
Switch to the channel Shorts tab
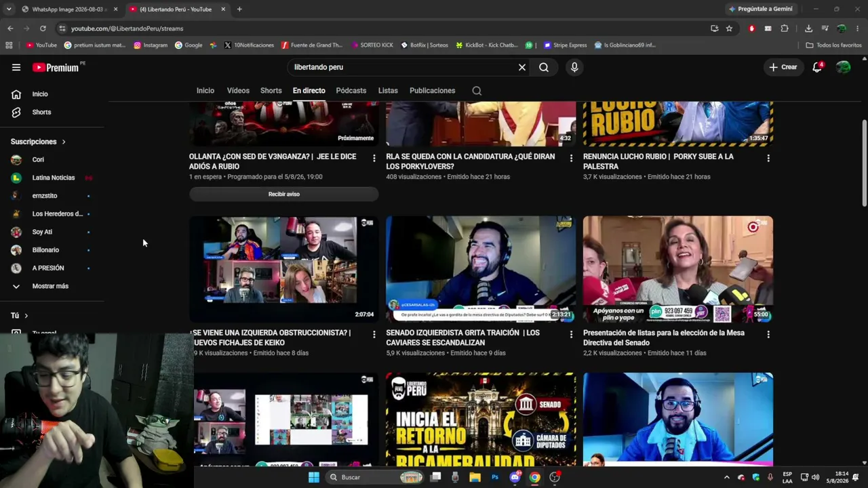271,91
